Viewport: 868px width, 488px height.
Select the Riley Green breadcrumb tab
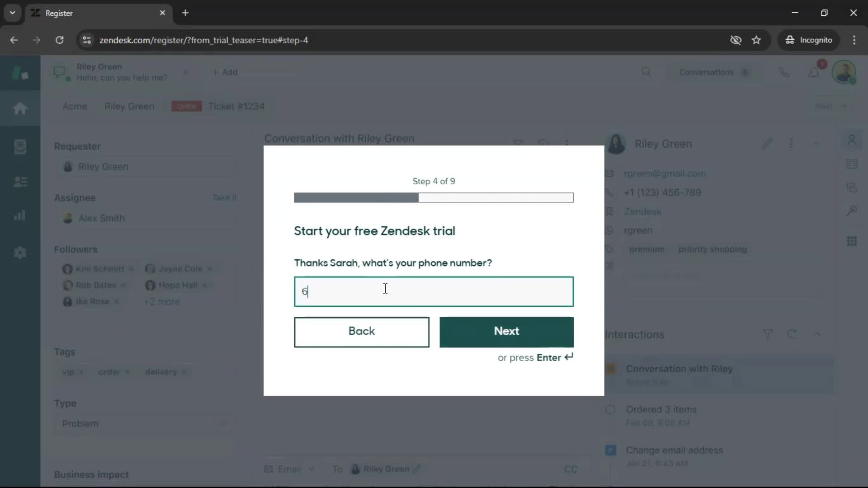129,107
